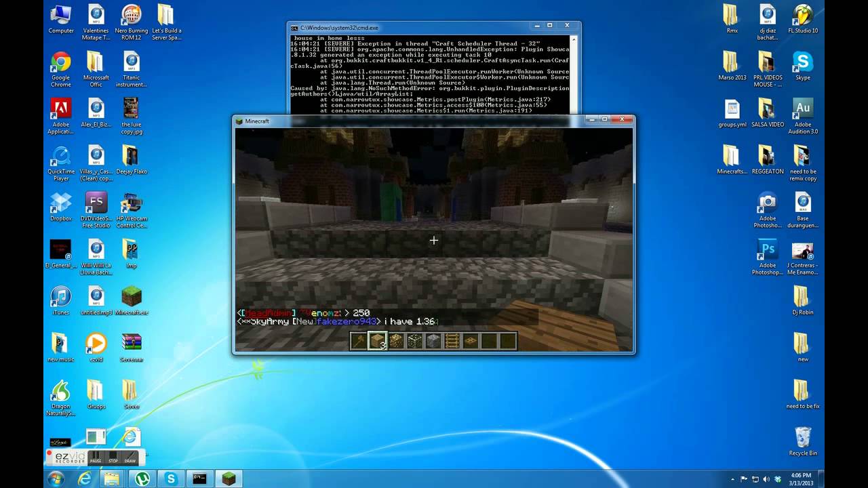The image size is (868, 488).
Task: Open the 'need to be fix' folder
Action: point(803,394)
